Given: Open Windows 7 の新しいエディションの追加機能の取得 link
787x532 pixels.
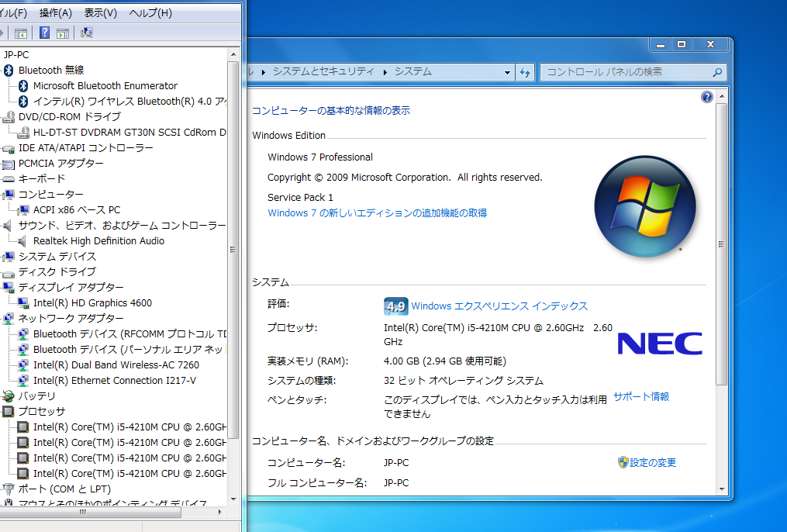Looking at the screenshot, I should click(377, 212).
